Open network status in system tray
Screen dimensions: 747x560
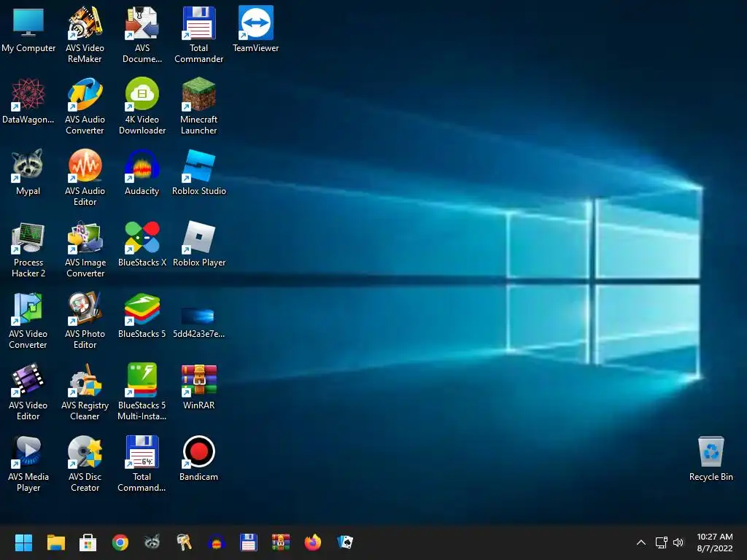coord(661,542)
